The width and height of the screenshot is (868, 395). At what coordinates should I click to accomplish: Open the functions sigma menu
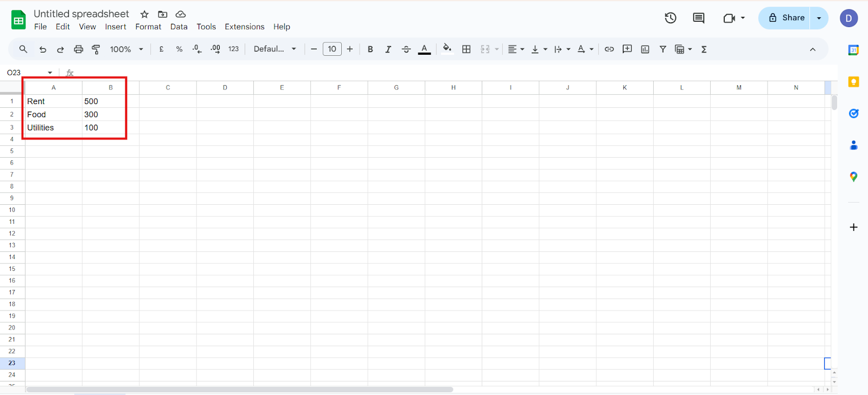tap(704, 49)
